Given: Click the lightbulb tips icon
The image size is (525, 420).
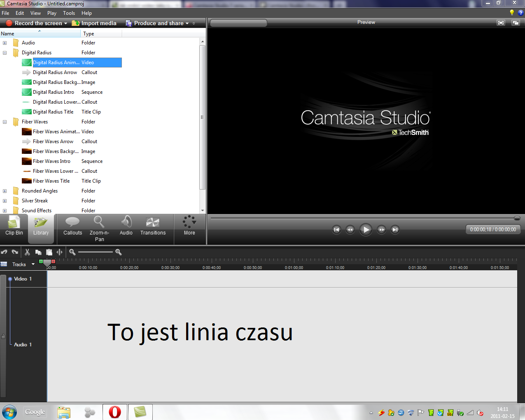Looking at the screenshot, I should coord(512,13).
